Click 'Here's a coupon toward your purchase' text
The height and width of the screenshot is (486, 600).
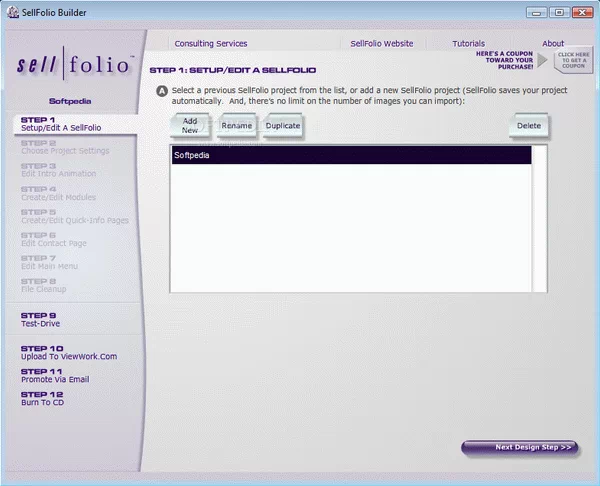click(x=504, y=60)
